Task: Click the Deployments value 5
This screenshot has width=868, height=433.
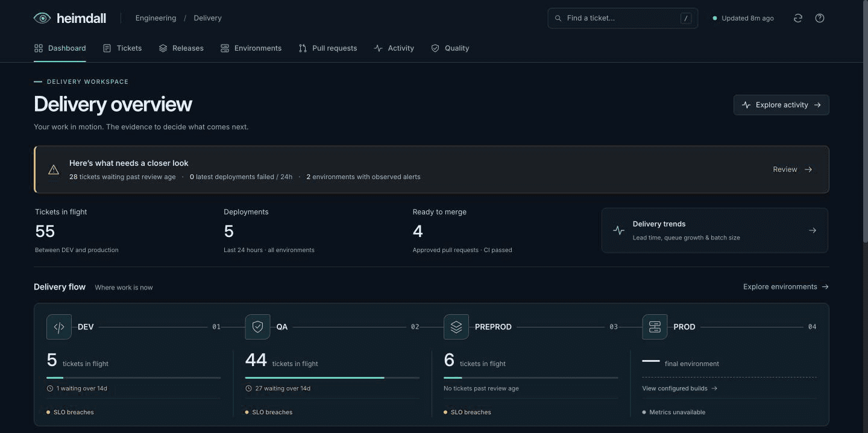Action: click(228, 232)
